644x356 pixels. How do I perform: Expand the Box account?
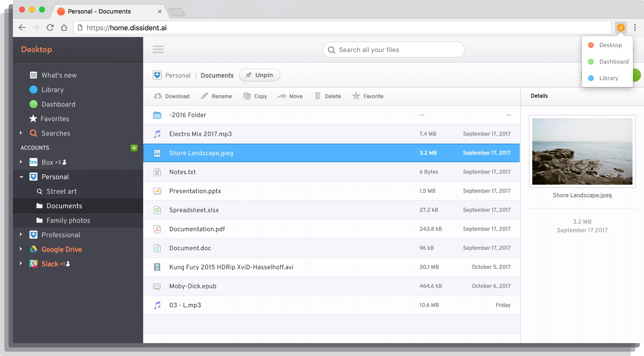21,162
